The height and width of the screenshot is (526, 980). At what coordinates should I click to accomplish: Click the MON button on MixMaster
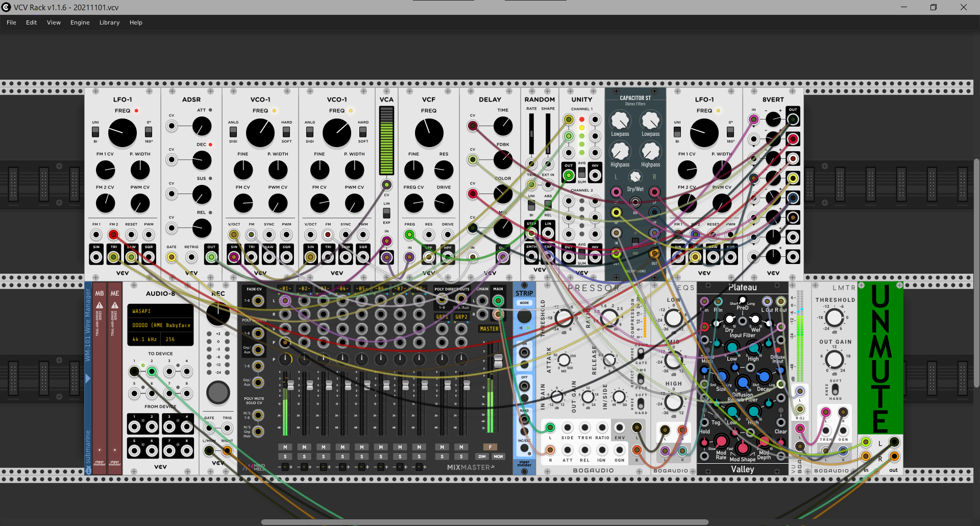coord(498,457)
